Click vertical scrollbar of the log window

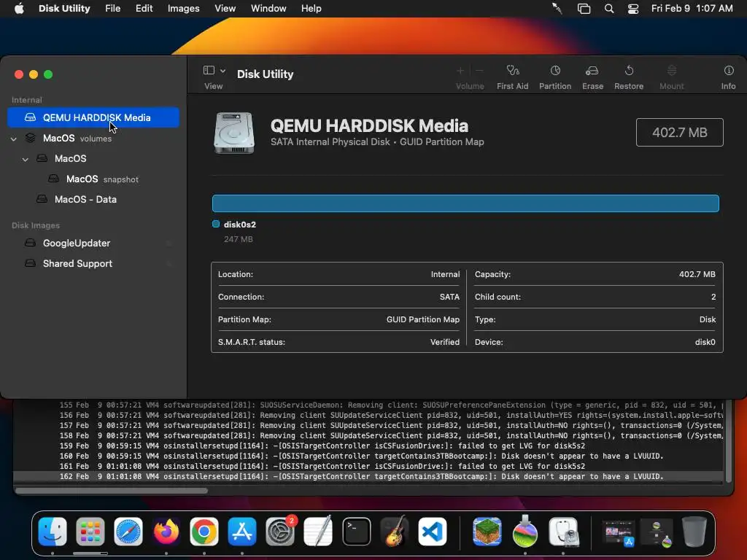click(x=729, y=442)
